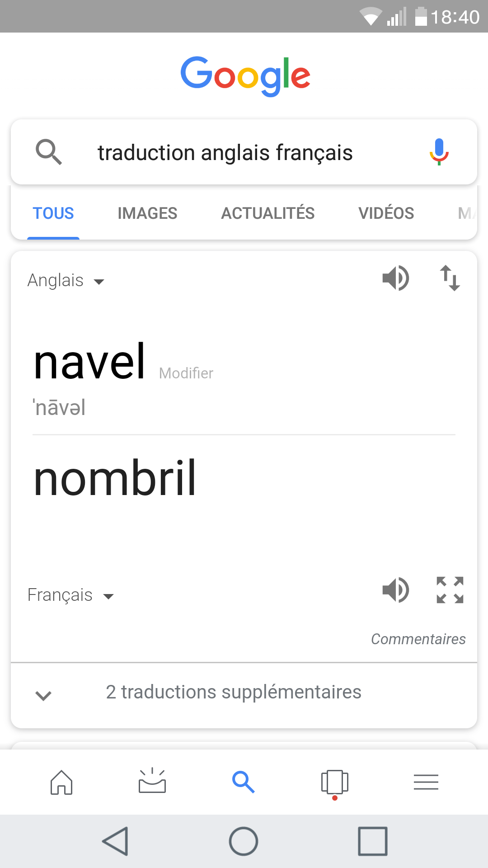
Task: Tap the voice search microphone icon
Action: (x=439, y=152)
